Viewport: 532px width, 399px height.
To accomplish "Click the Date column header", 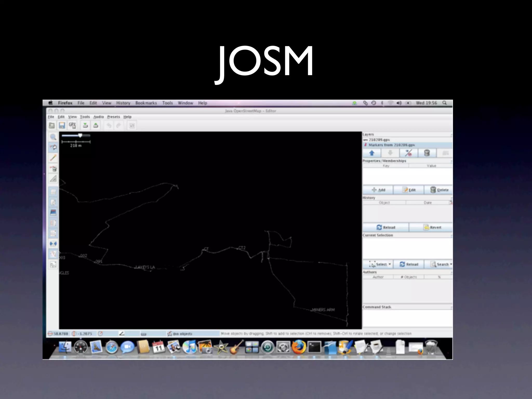I will point(428,203).
